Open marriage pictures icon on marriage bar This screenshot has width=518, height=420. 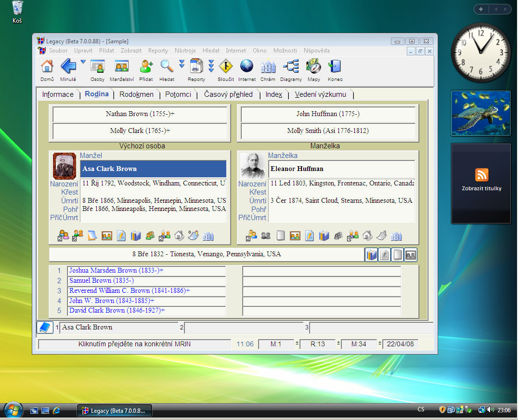[411, 255]
